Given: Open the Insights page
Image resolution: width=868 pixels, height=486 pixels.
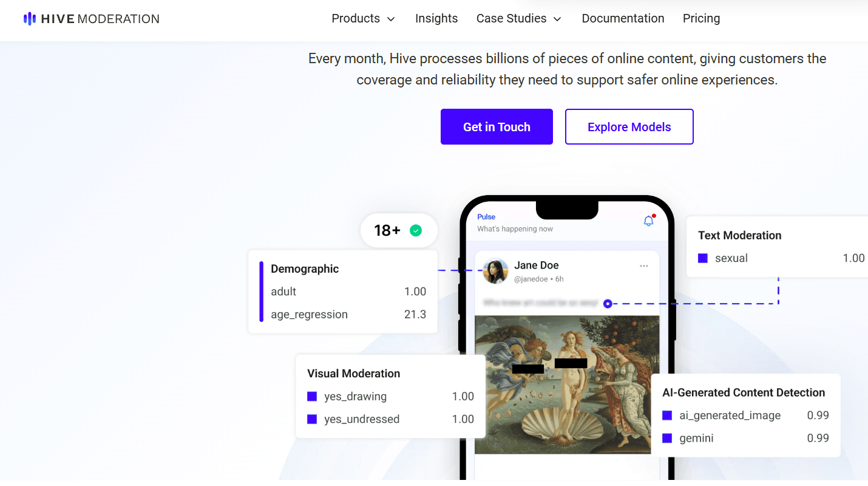Looking at the screenshot, I should click(436, 19).
